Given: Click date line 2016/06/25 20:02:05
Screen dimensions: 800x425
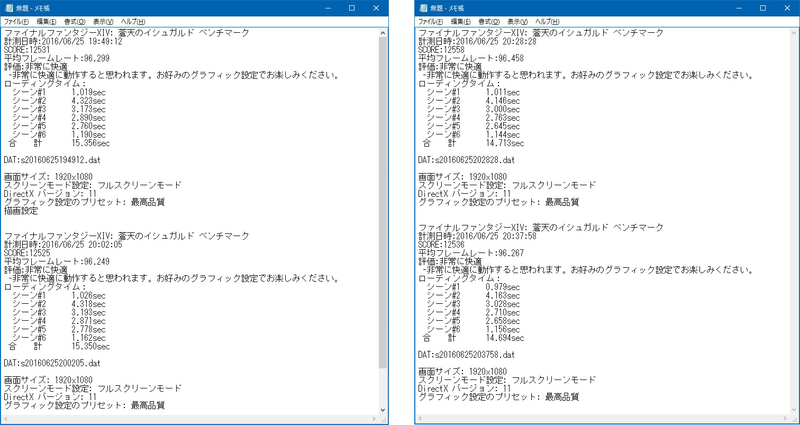Looking at the screenshot, I should pyautogui.click(x=63, y=244).
